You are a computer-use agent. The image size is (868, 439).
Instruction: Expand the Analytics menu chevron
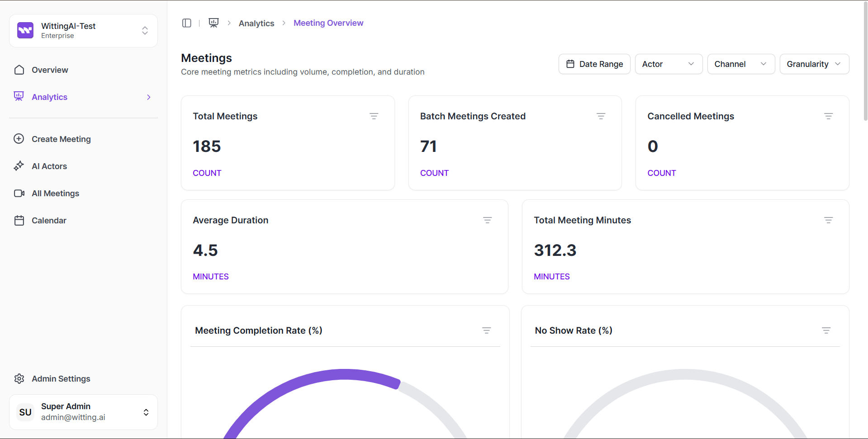click(148, 97)
